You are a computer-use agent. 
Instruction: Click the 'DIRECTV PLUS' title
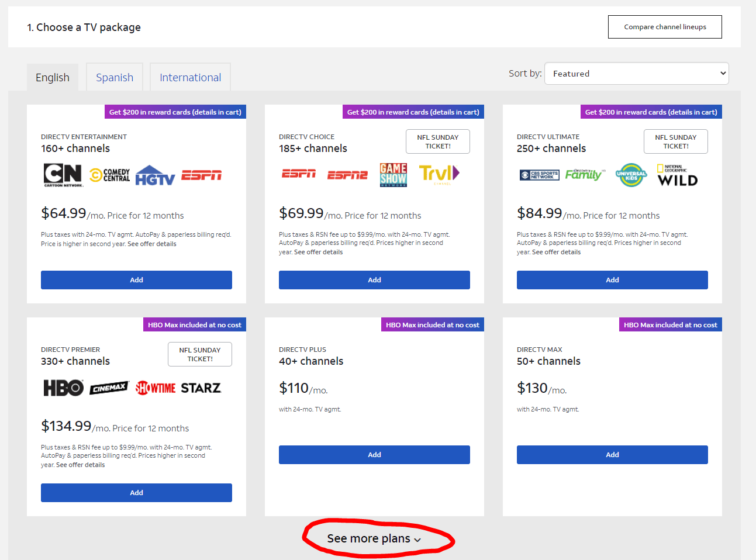pos(302,350)
